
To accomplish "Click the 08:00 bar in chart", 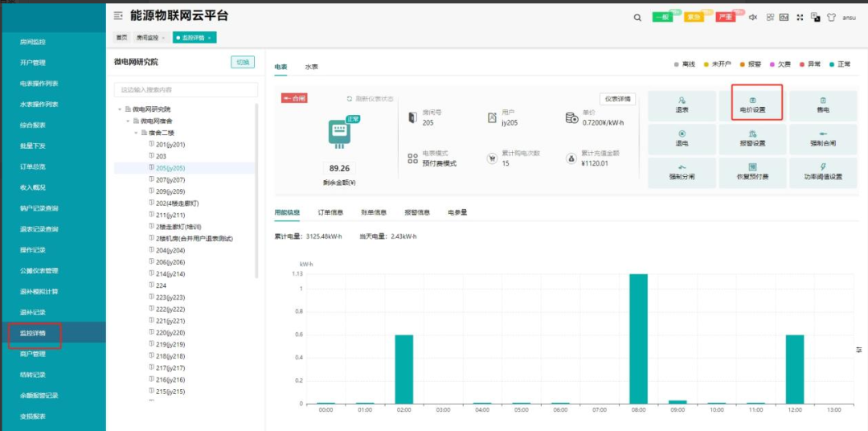I will pyautogui.click(x=638, y=339).
